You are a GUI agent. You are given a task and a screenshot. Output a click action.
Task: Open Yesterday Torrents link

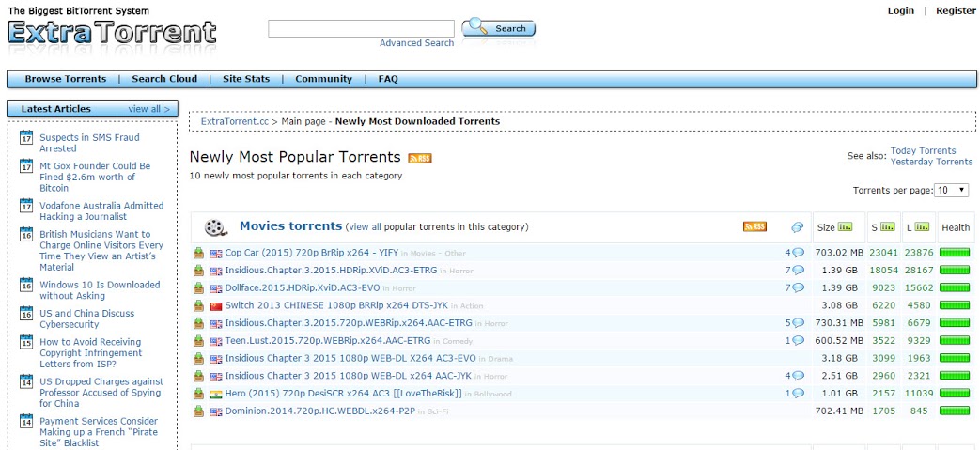931,162
